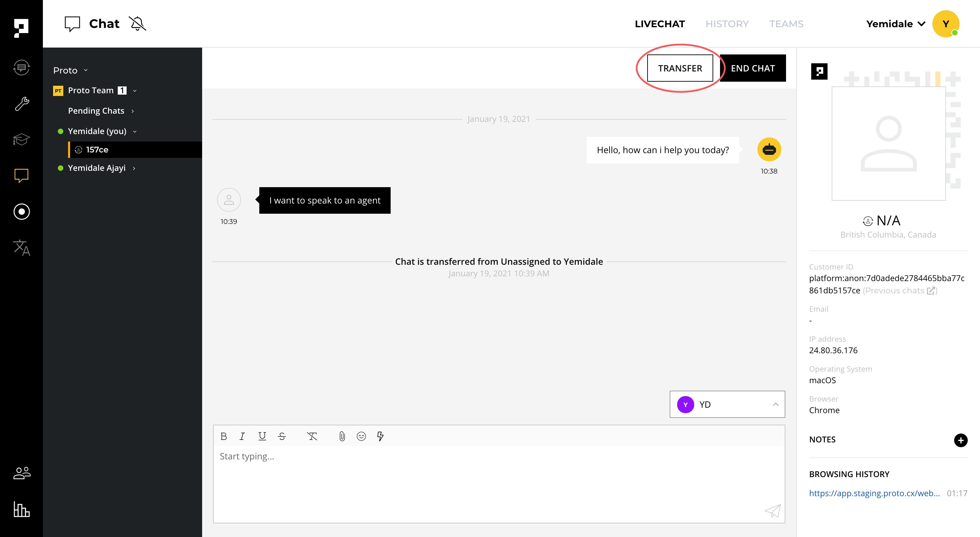Screen dimensions: 980x537
Task: Click the Proto logo in customer panel
Action: (x=819, y=71)
